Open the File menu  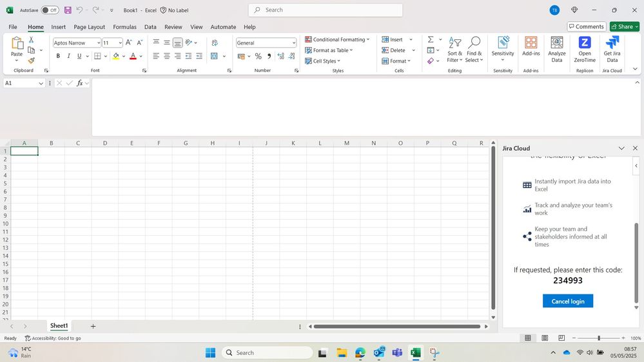point(13,26)
